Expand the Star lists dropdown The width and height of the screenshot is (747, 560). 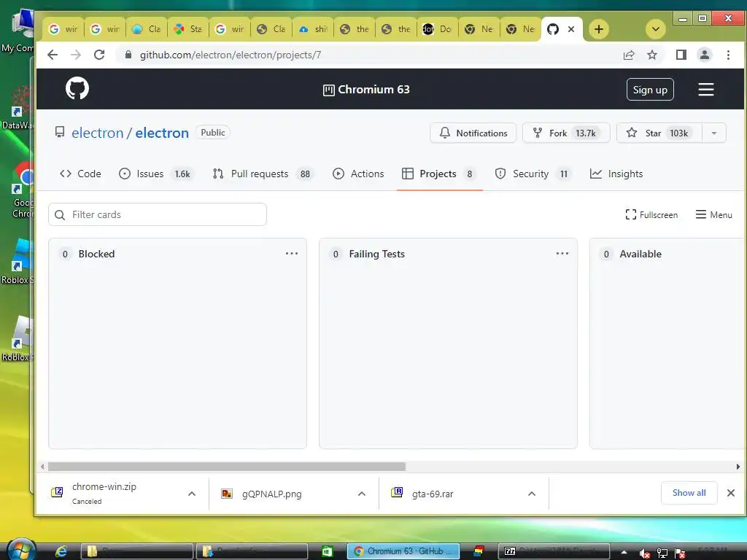pyautogui.click(x=714, y=133)
